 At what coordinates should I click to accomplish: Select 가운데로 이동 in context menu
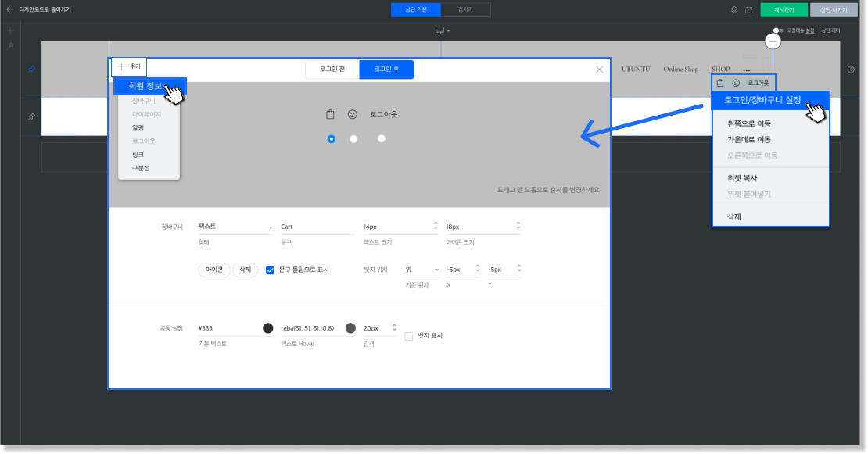[x=749, y=140]
